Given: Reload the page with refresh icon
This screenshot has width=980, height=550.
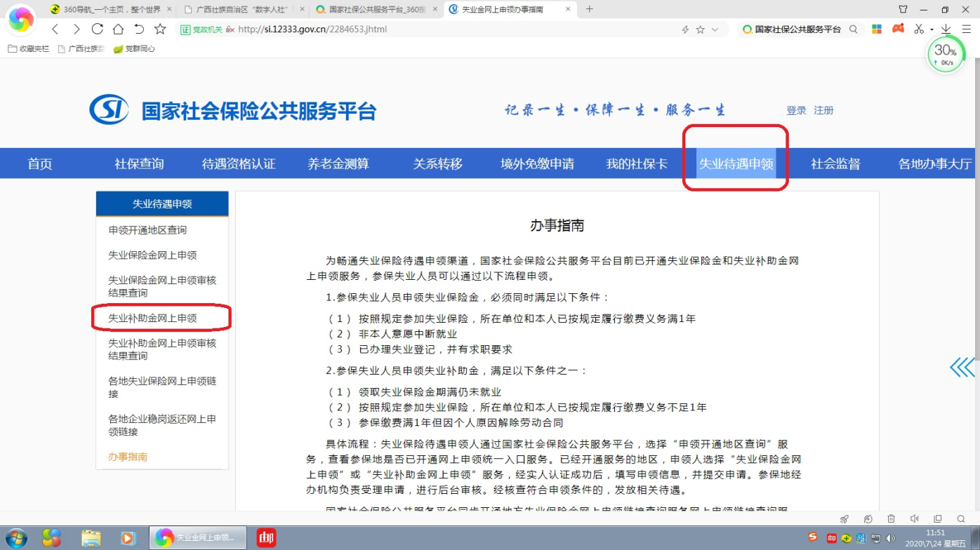Looking at the screenshot, I should click(98, 29).
